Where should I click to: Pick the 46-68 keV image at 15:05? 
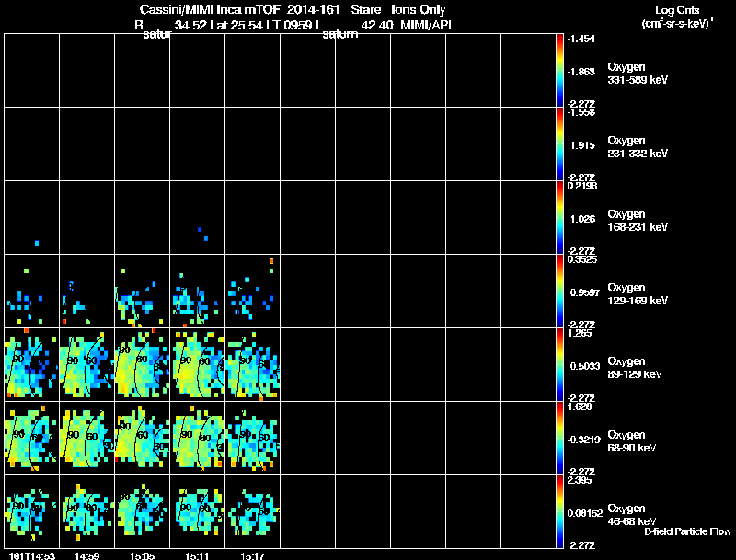pyautogui.click(x=143, y=512)
